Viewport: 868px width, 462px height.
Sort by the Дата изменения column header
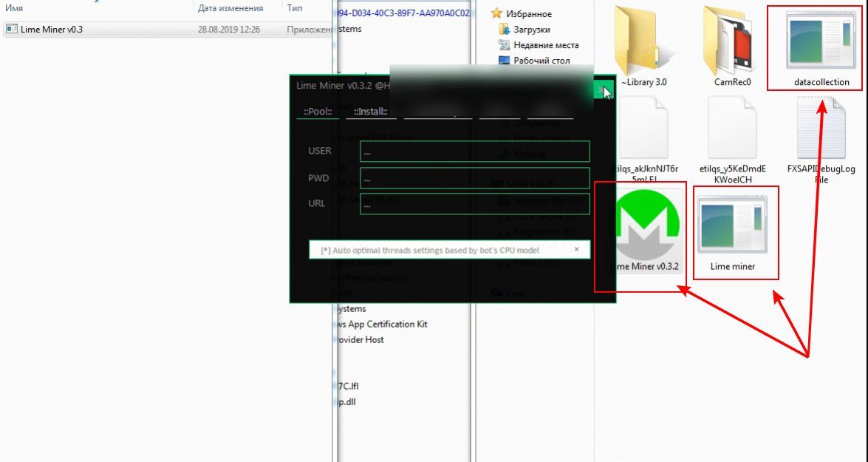pos(230,8)
